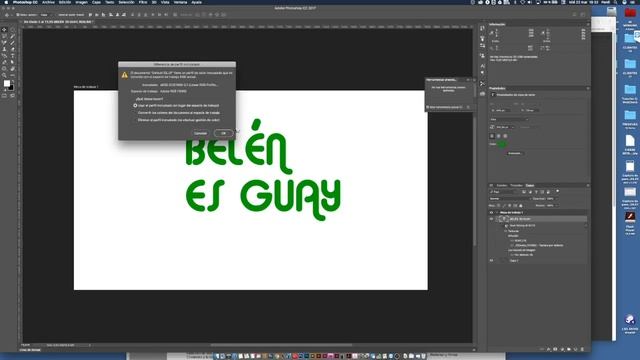Screen dimensions: 640x360
Task: Open the Archivo menu
Action: coord(48,2)
